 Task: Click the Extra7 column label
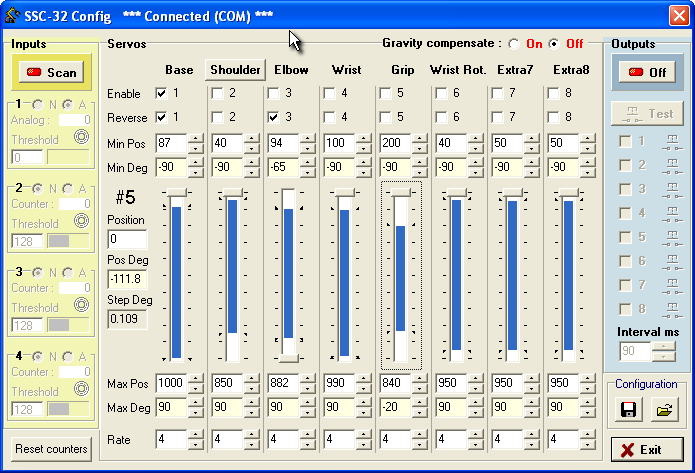coord(515,70)
